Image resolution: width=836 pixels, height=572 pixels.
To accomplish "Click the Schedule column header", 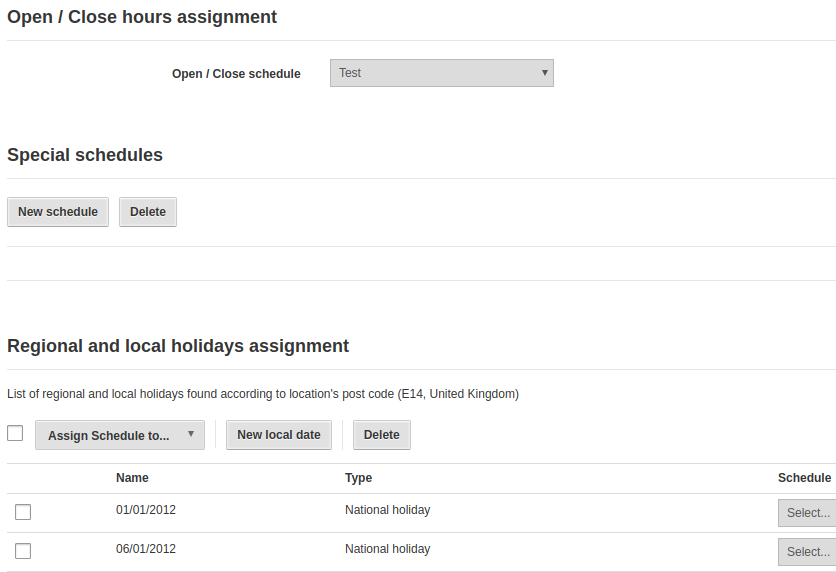I will click(805, 478).
